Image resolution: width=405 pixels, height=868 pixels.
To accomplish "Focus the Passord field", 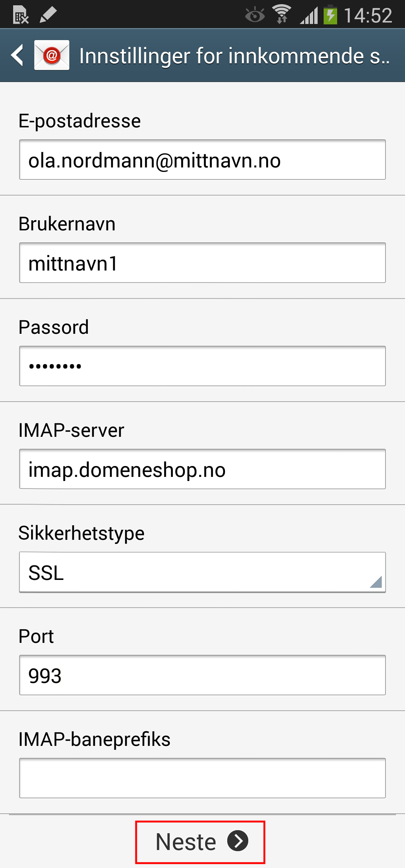I will [x=202, y=366].
